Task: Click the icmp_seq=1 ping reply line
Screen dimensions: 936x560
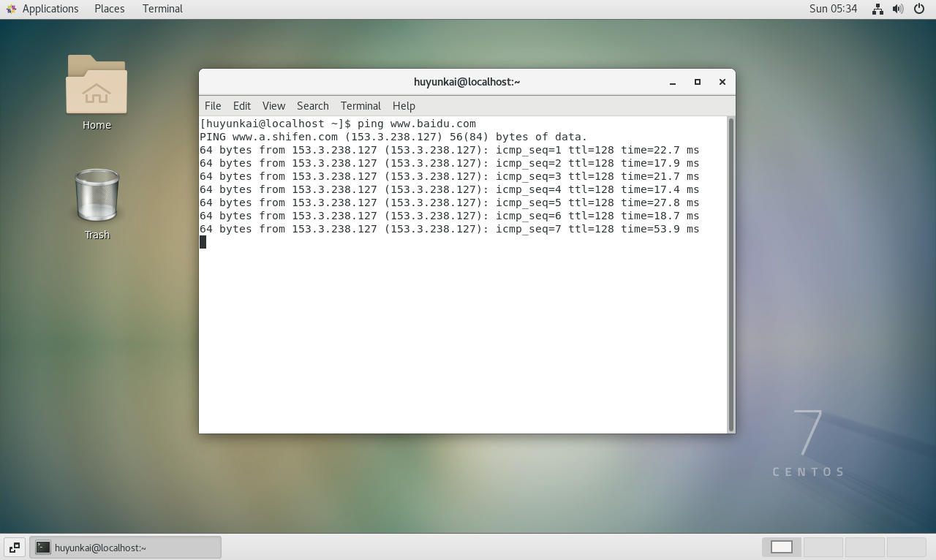Action: coord(450,150)
